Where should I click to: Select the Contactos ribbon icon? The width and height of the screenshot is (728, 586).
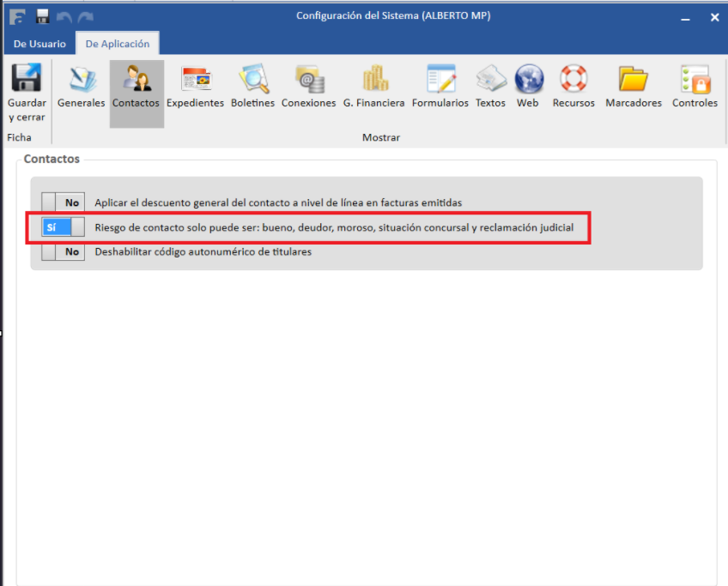136,88
